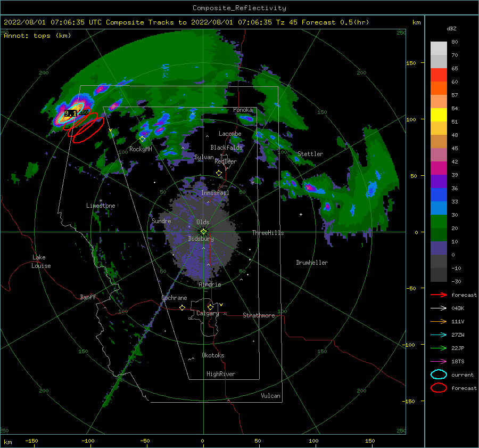Click the Didsbury town label
Viewport: 479px width, 448px height.
pyautogui.click(x=201, y=239)
